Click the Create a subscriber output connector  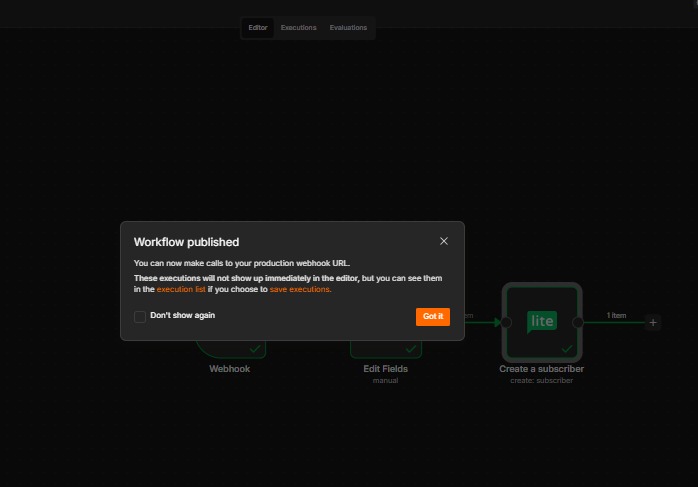coord(578,322)
